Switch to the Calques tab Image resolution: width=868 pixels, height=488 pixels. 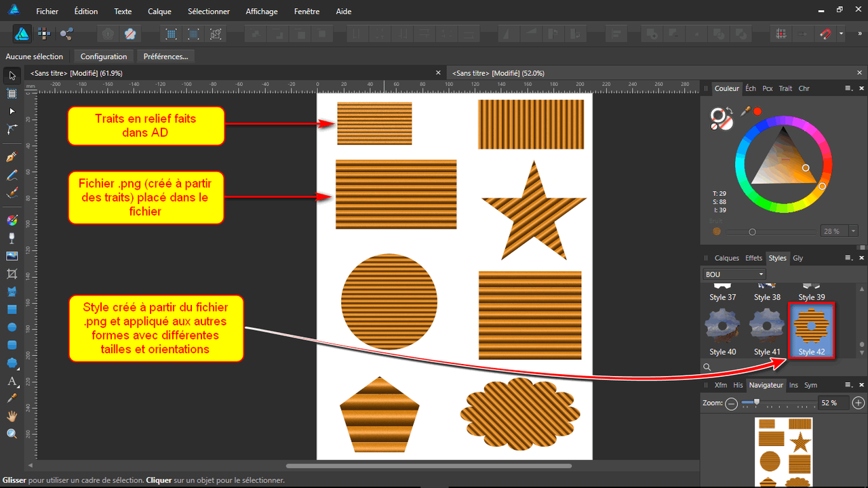coord(727,258)
